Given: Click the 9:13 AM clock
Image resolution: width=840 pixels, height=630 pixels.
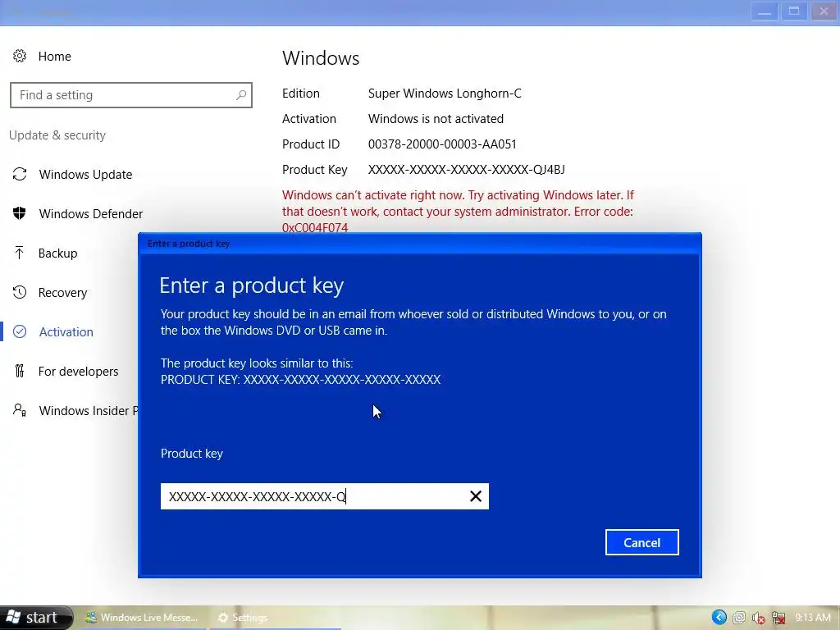Looking at the screenshot, I should pyautogui.click(x=812, y=618).
